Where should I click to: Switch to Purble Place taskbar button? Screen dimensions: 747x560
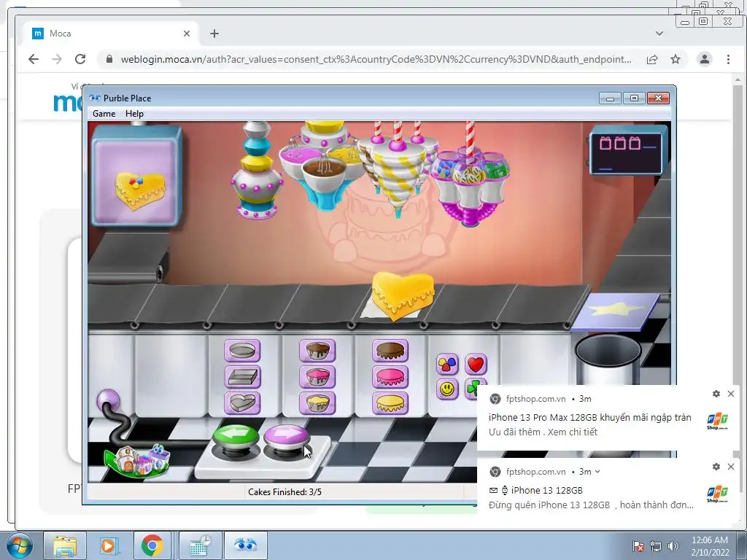click(245, 545)
